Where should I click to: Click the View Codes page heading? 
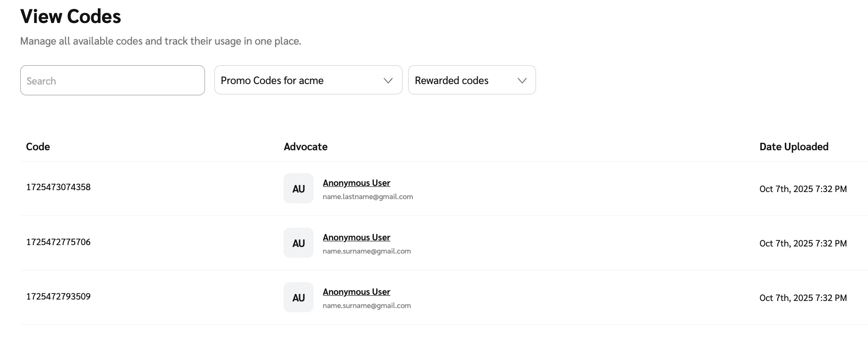(x=71, y=17)
